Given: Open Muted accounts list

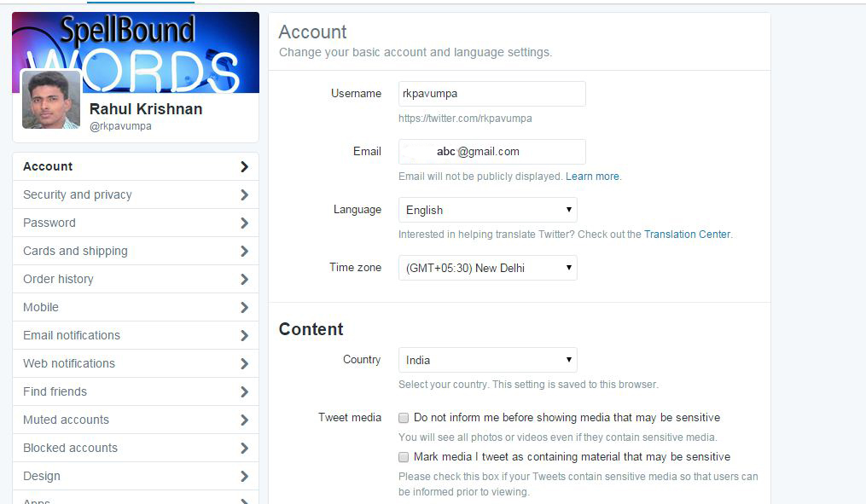Looking at the screenshot, I should coord(136,420).
